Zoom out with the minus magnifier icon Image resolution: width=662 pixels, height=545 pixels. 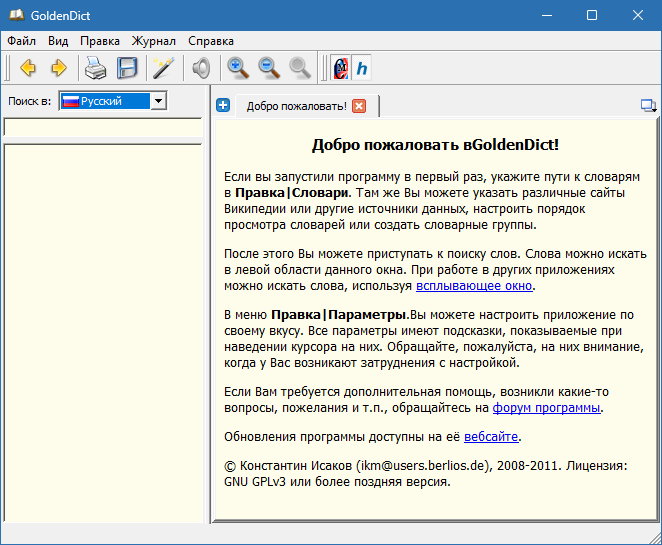(269, 68)
